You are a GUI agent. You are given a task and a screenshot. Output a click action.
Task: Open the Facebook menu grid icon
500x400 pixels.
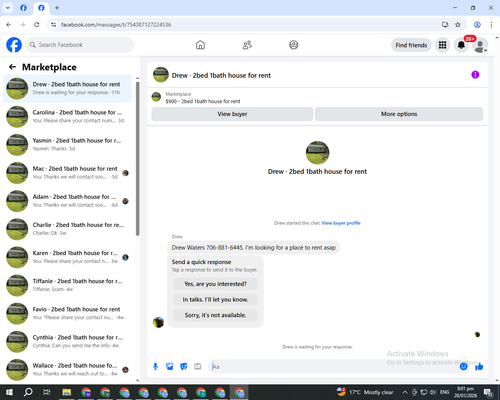(442, 45)
